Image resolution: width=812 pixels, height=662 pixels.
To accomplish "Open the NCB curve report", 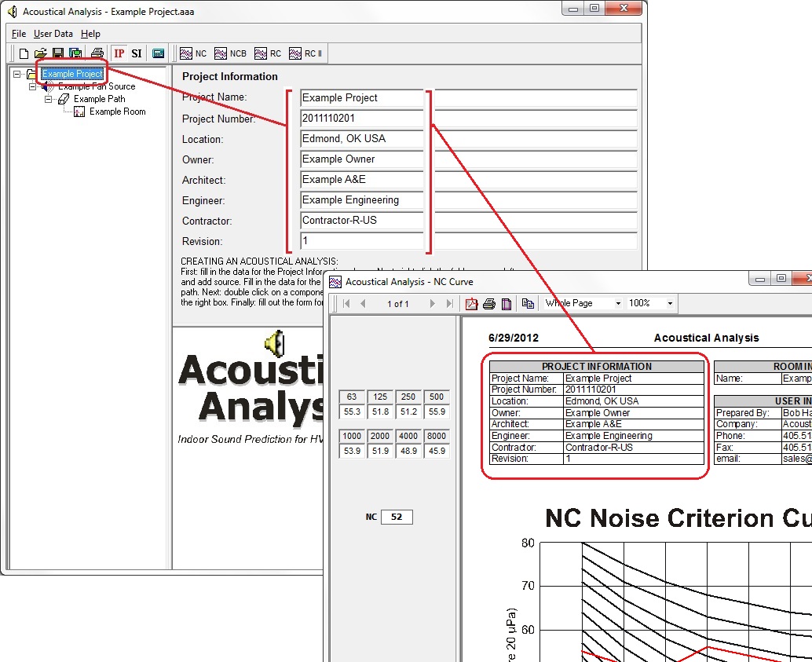I will (230, 53).
